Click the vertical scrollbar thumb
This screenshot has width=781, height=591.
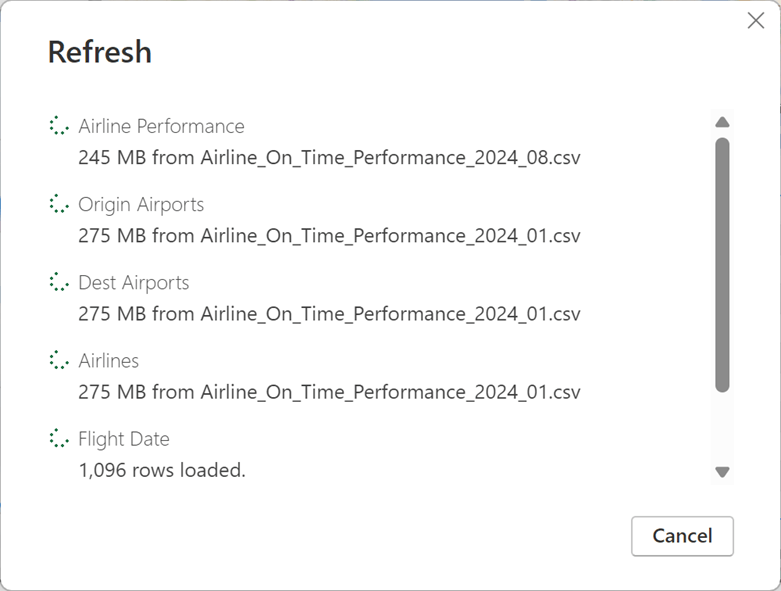click(x=722, y=264)
